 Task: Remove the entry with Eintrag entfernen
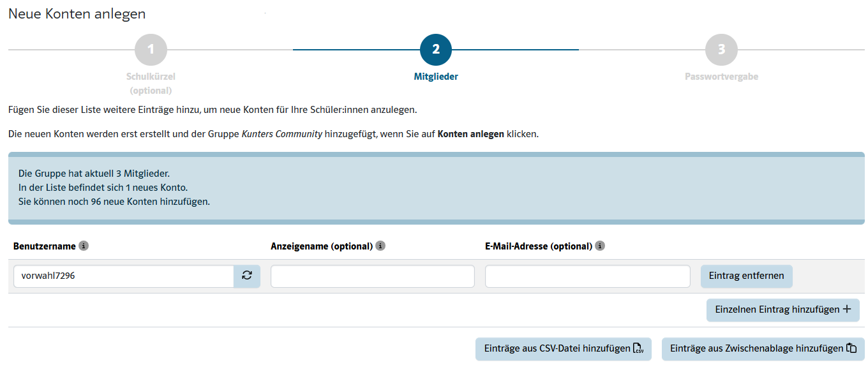[746, 276]
